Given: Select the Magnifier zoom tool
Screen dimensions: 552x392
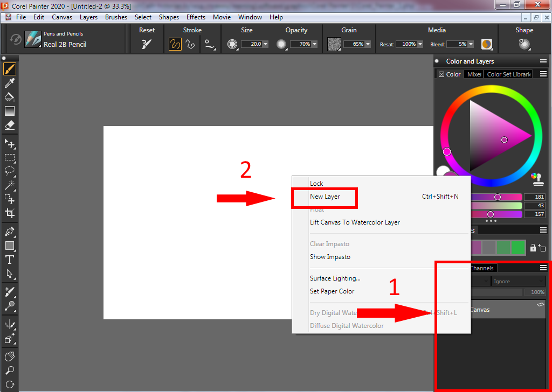Looking at the screenshot, I should point(9,370).
